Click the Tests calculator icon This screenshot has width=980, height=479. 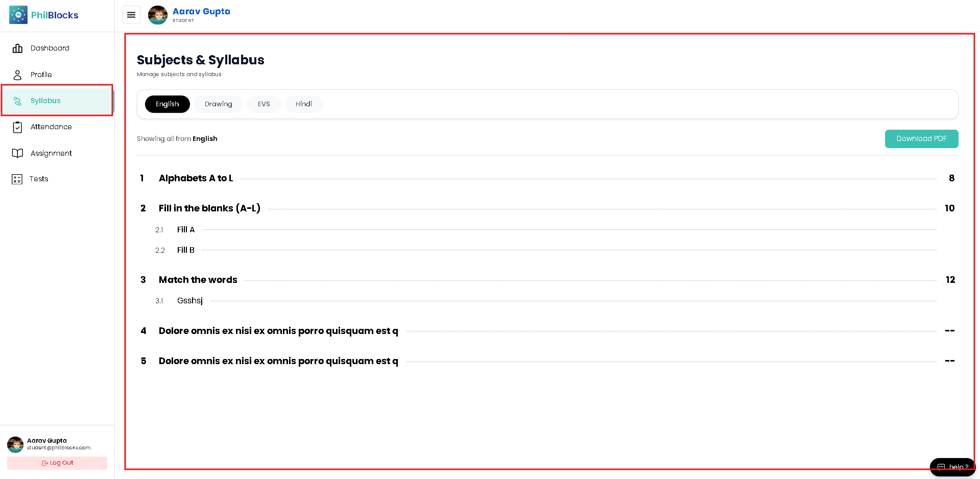tap(17, 179)
